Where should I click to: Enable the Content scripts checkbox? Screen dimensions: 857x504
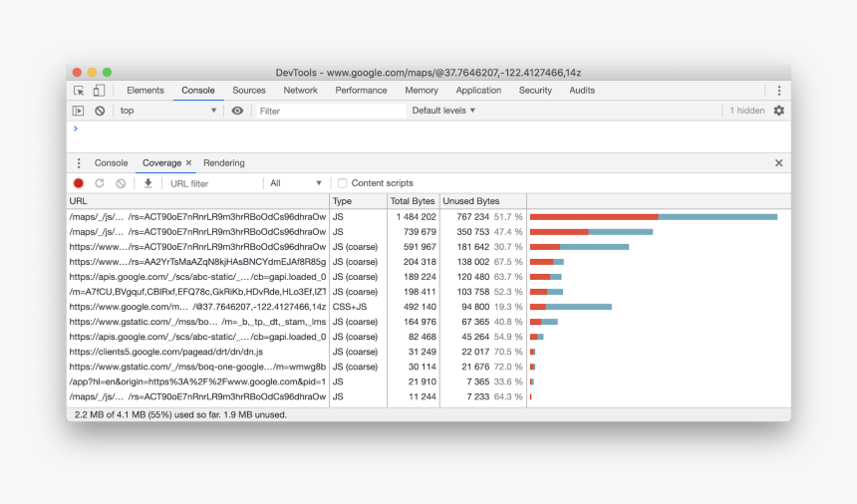click(x=343, y=183)
